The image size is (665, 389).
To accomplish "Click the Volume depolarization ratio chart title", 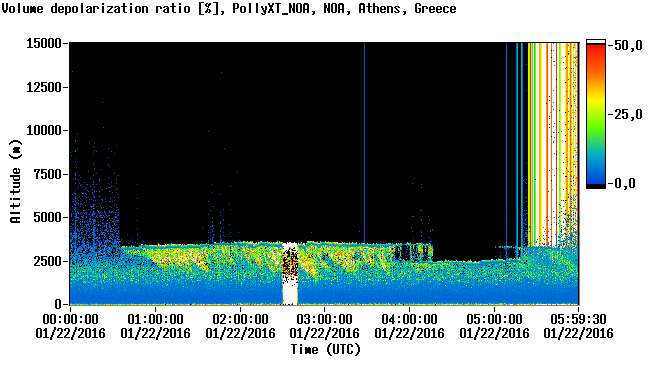I will point(229,8).
